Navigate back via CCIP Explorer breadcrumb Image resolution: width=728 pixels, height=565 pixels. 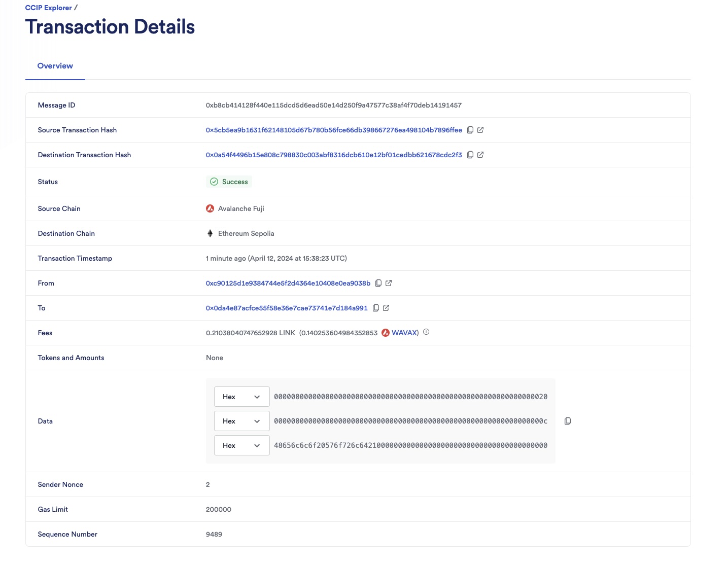(x=48, y=8)
